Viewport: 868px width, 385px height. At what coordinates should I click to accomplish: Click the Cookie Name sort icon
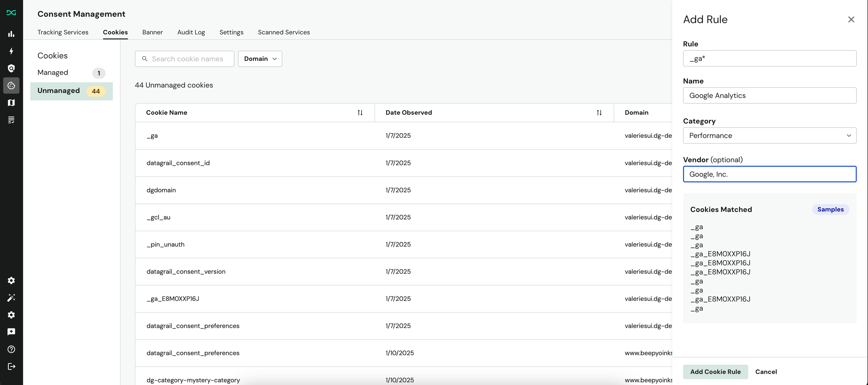(360, 112)
